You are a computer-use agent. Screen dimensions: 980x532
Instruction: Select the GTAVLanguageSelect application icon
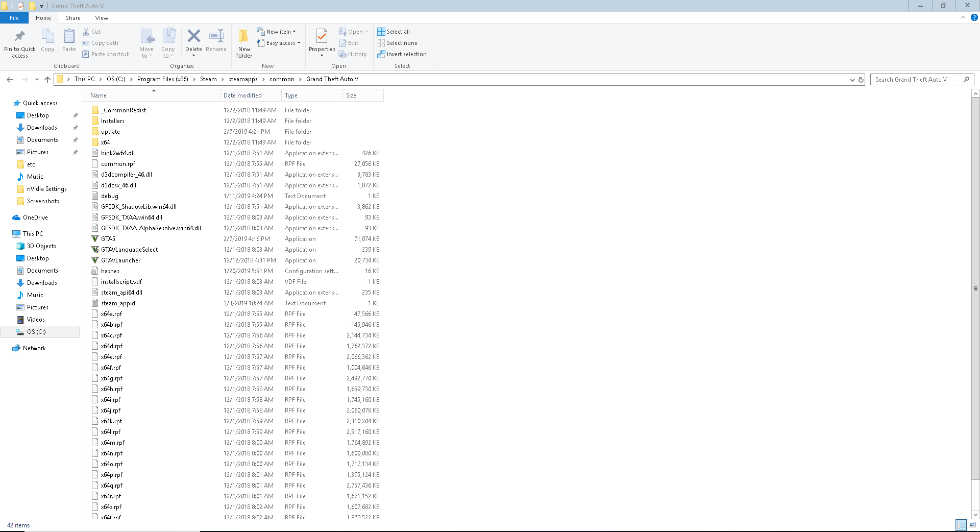point(95,250)
